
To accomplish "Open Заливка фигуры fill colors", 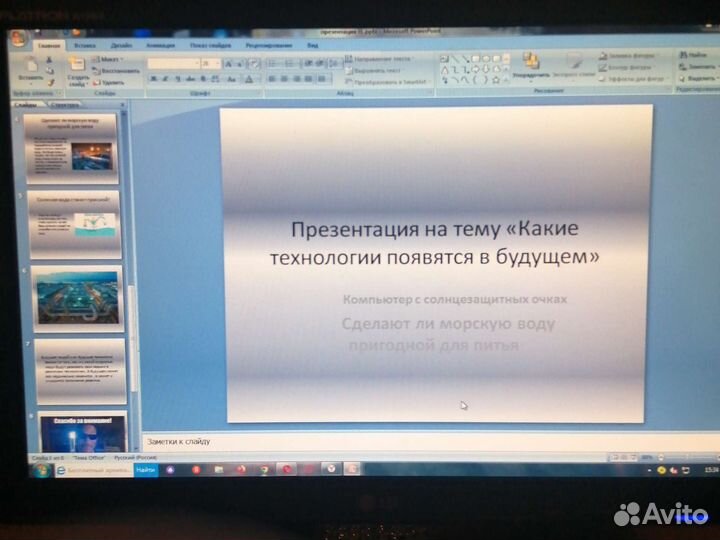I will [x=627, y=56].
